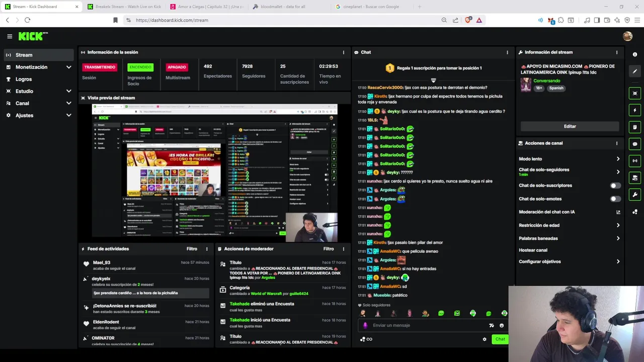Open the three-dot menu in Información de la sesión
644x362 pixels.
(344, 52)
